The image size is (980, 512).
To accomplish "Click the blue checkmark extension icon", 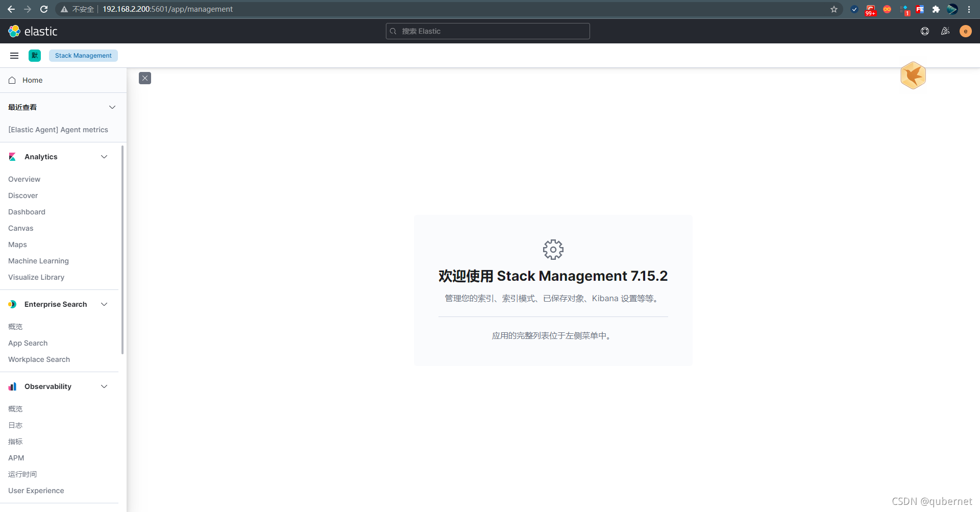I will click(854, 9).
